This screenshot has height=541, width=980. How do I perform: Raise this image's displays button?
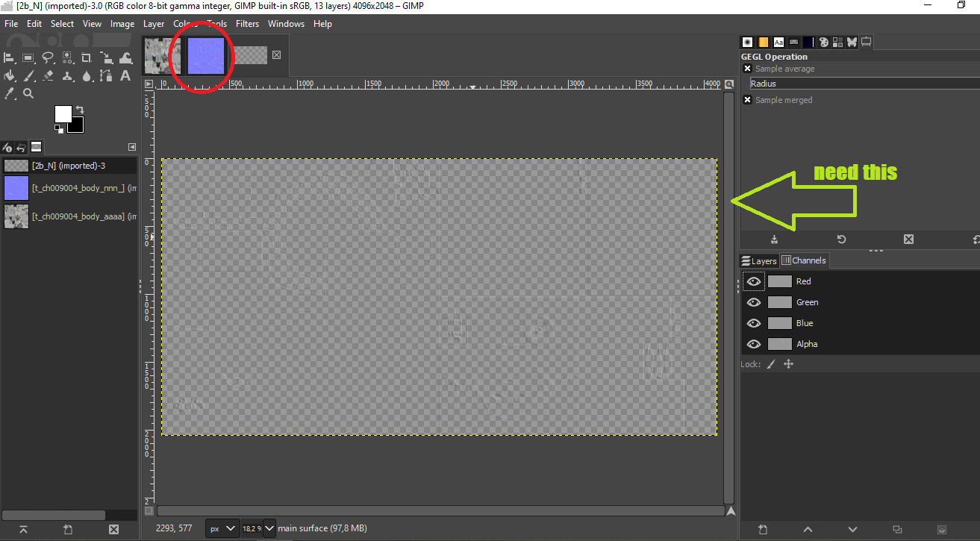(23, 529)
